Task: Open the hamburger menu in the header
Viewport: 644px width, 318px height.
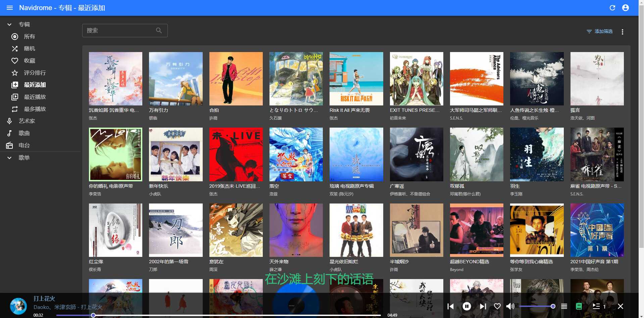Action: [10, 8]
